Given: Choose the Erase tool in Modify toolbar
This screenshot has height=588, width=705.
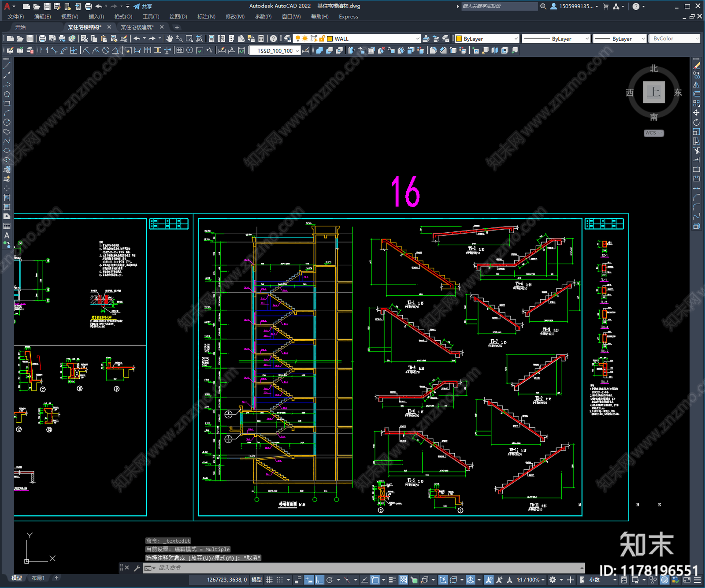Looking at the screenshot, I should click(x=696, y=66).
